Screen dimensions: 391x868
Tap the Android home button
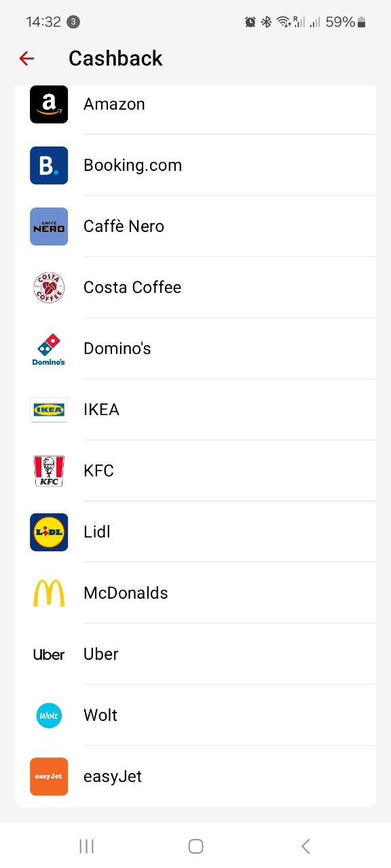coord(195,846)
